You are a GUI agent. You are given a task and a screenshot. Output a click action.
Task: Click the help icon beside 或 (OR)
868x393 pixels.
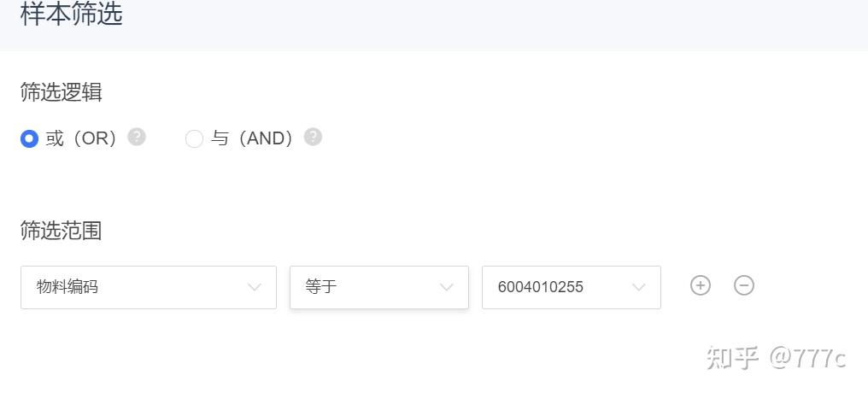coord(137,137)
